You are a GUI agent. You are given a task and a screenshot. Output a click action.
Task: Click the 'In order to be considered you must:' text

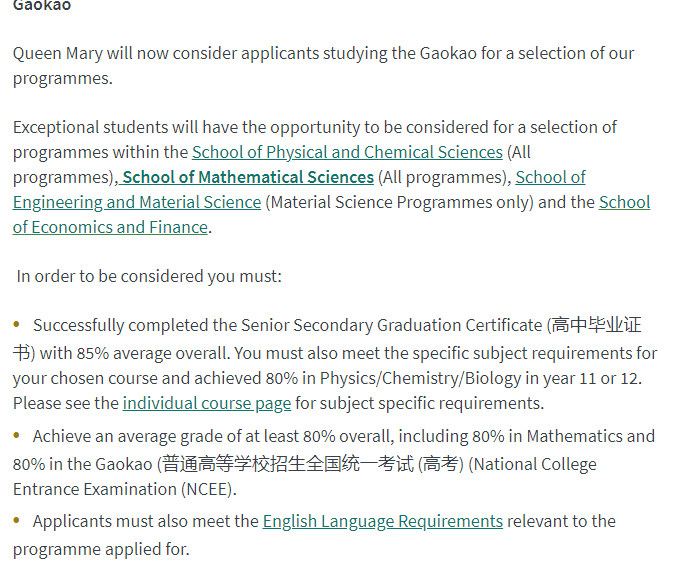click(149, 276)
